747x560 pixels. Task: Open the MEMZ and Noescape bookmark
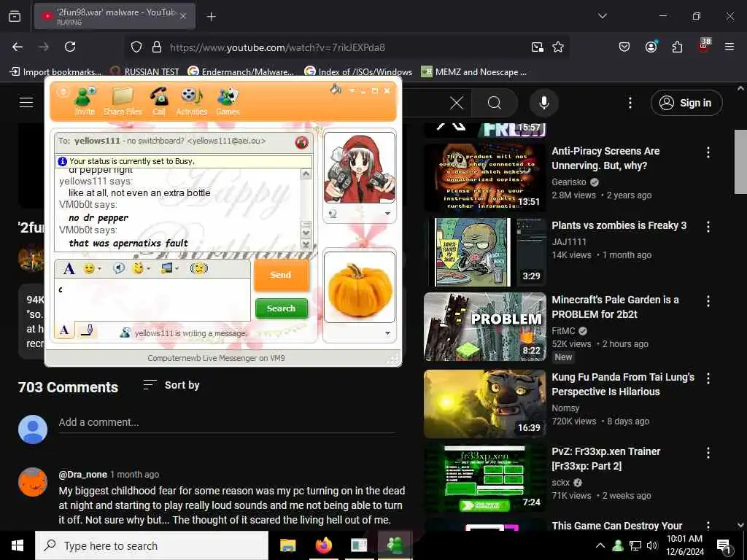[474, 72]
